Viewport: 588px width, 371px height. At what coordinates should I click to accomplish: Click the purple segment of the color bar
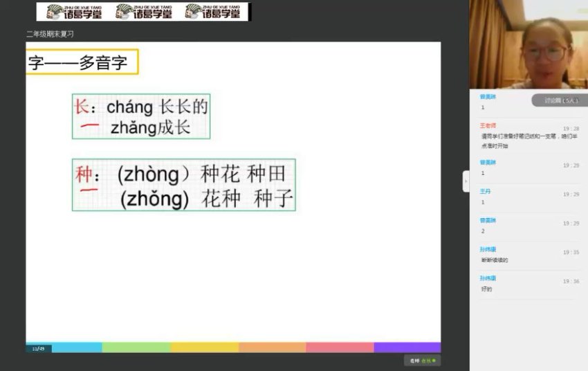point(407,347)
